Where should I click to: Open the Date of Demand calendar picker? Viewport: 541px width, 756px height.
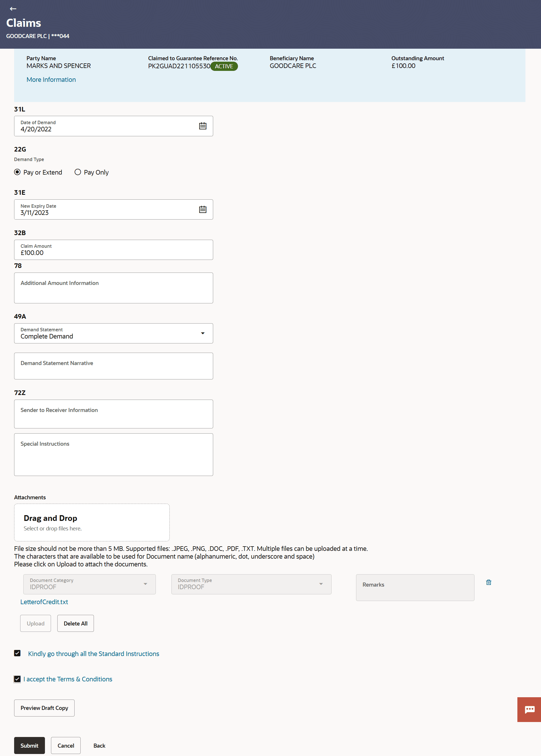[x=203, y=126]
